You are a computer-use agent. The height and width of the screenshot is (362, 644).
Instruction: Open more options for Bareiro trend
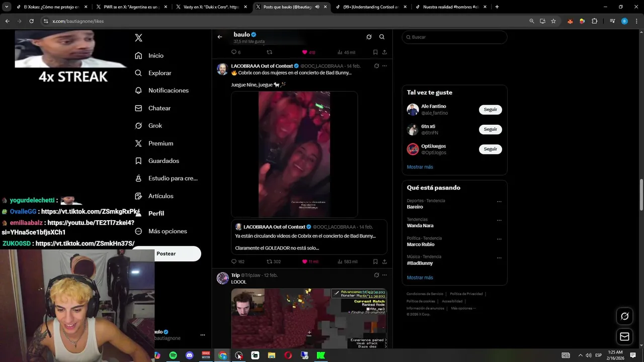pos(499,202)
